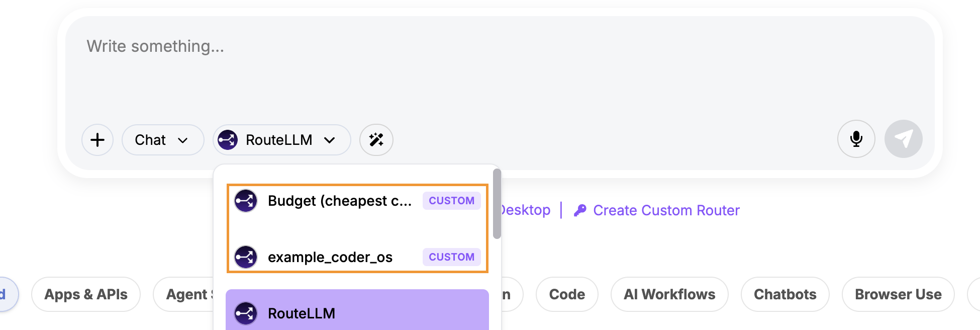The height and width of the screenshot is (330, 980).
Task: Click the Apps & APIs chip
Action: click(x=86, y=294)
